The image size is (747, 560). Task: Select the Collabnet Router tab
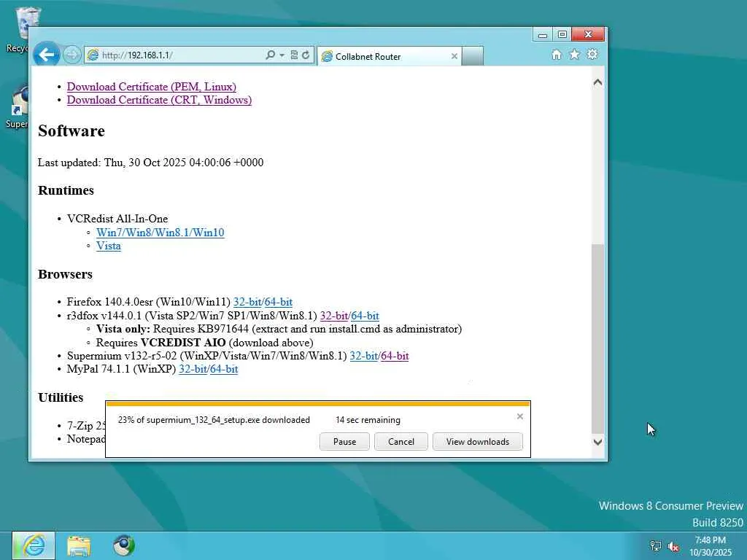click(x=390, y=56)
